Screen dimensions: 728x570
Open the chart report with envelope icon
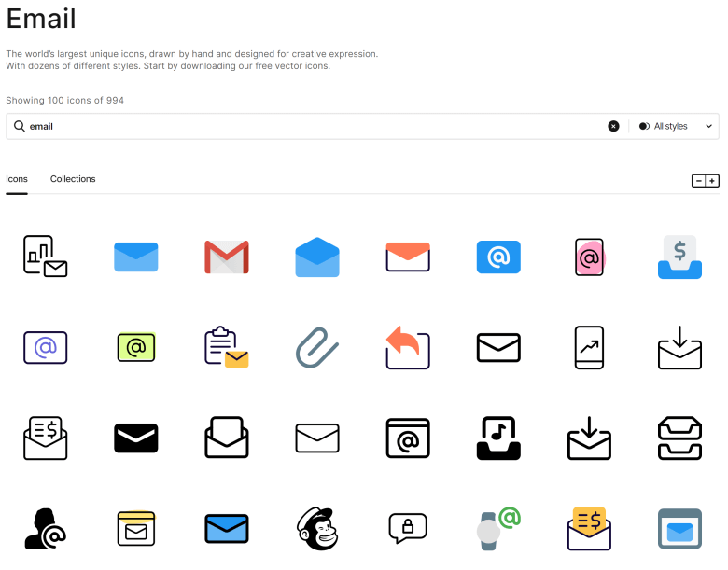click(46, 257)
